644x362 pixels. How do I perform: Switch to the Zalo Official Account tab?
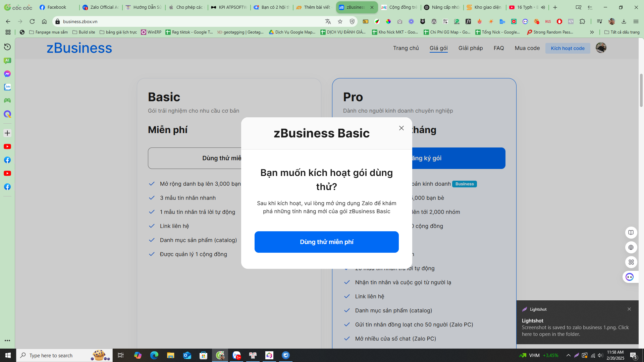click(101, 7)
